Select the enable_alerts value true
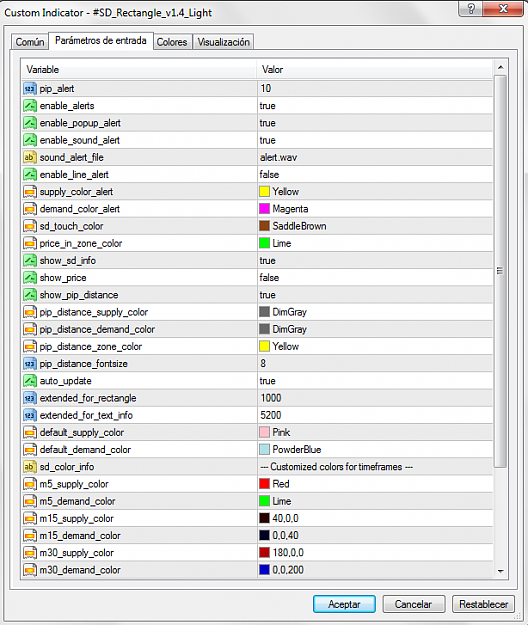This screenshot has width=528, height=625. pyautogui.click(x=267, y=106)
